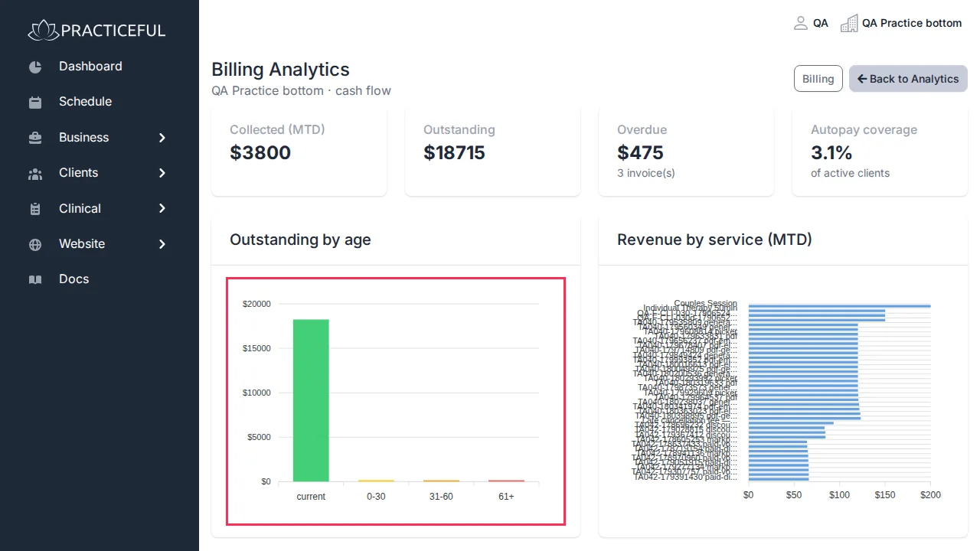Viewport: 980px width, 551px height.
Task: Click the Billing Analytics title
Action: (x=280, y=69)
